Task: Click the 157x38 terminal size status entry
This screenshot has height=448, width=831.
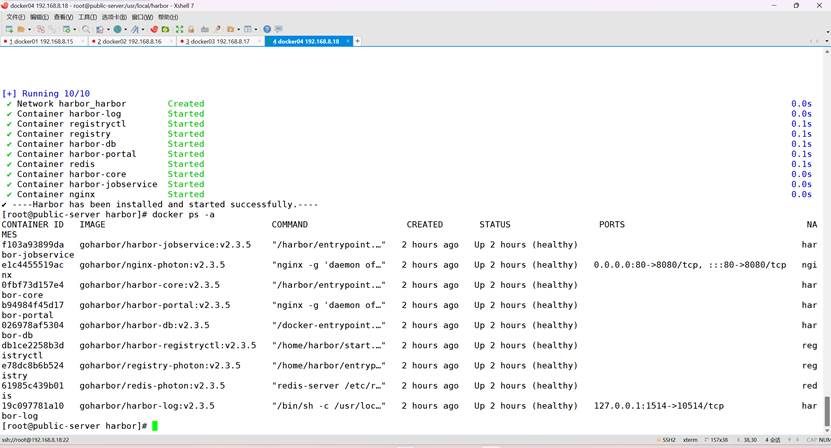Action: click(716, 440)
